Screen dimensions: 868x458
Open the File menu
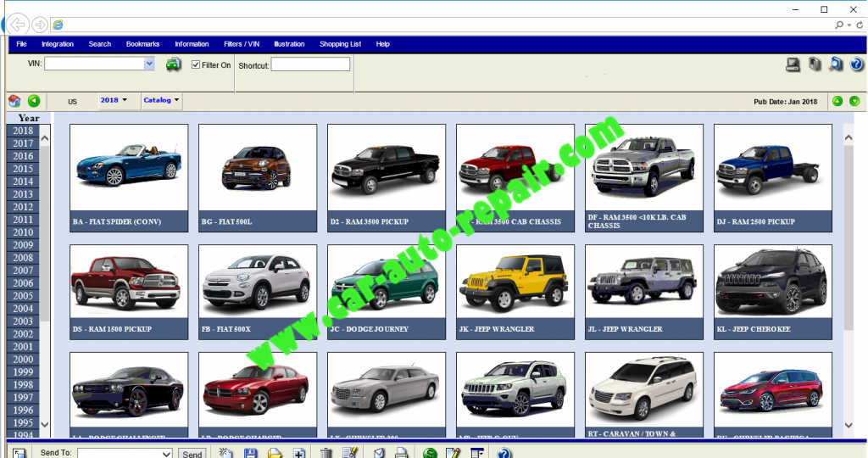coord(21,44)
